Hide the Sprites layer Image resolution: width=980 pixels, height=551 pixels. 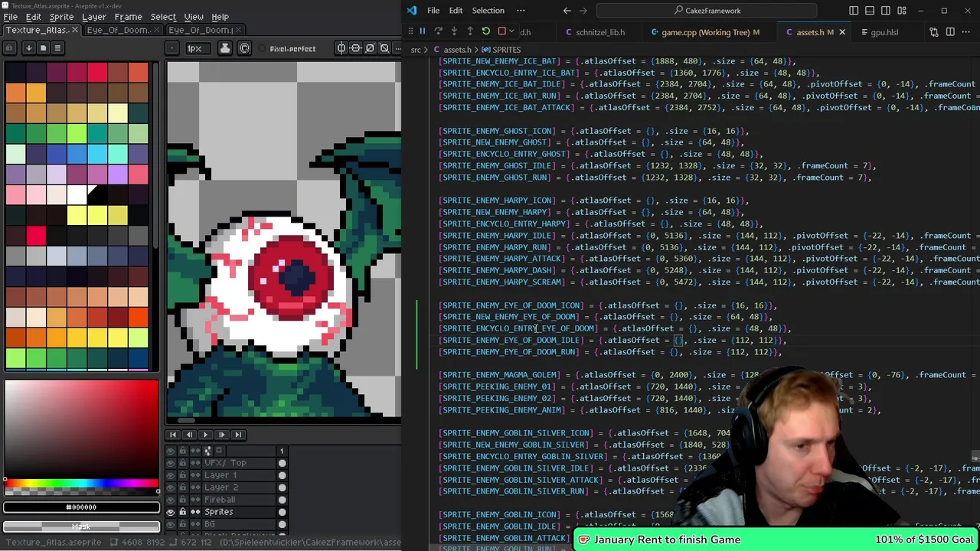click(x=170, y=512)
